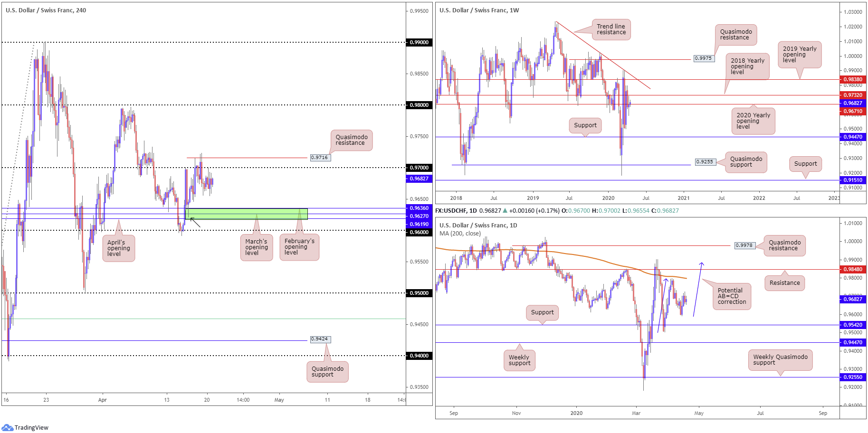
Task: Click the red 0.96710 price tag
Action: pos(853,111)
